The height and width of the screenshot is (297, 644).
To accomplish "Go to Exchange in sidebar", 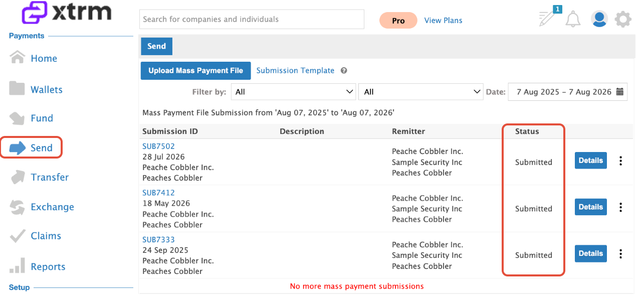I will [52, 207].
